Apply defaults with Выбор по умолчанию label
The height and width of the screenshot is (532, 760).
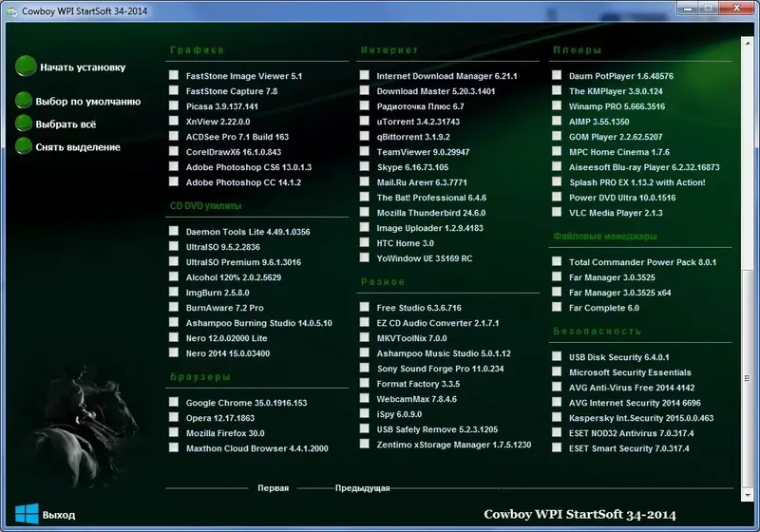(88, 102)
